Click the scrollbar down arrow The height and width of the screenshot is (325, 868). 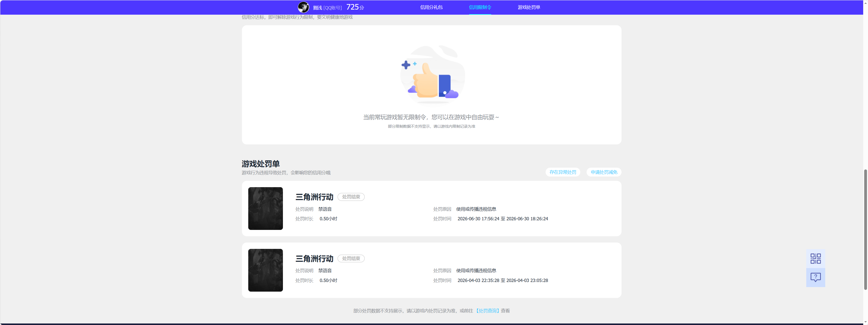[865, 322]
